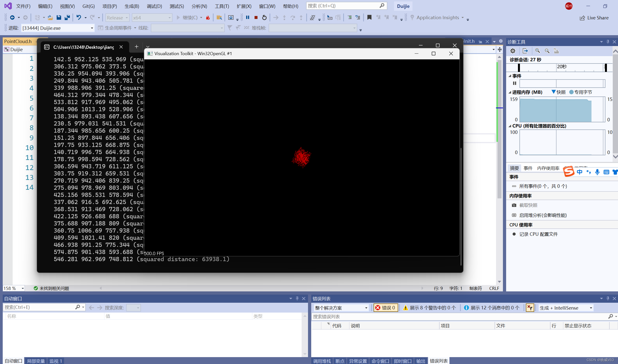
Task: Open diagnostic tools settings gear
Action: [513, 51]
